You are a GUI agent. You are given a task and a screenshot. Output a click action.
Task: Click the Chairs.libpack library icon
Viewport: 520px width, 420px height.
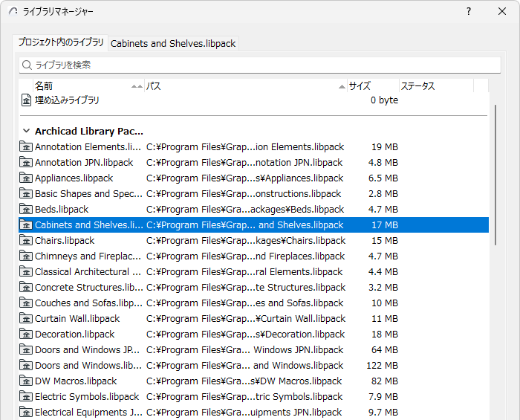(x=26, y=240)
